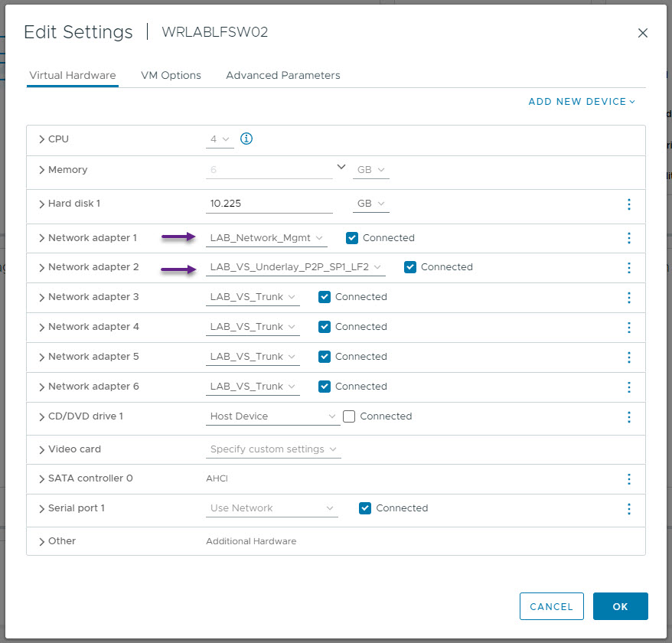Open LAB_Network_Mgmt network dropdown
The height and width of the screenshot is (643, 672).
[x=266, y=238]
